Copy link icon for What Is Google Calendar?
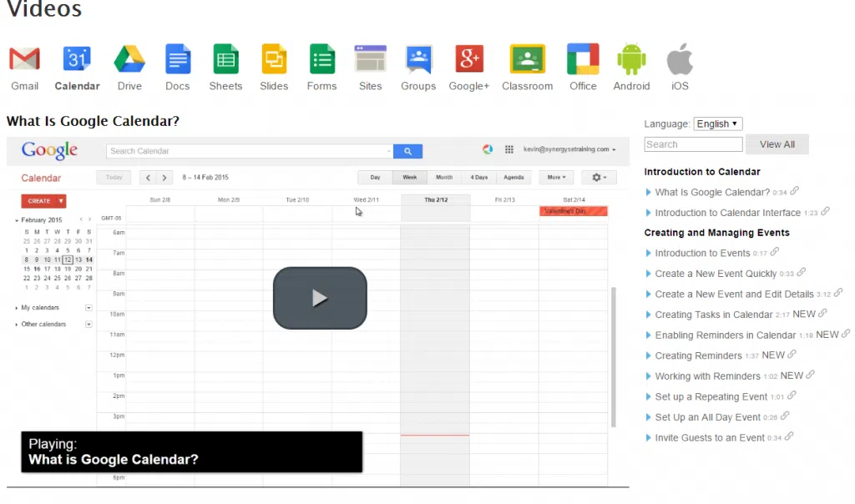Viewport: 855px width, 504px height. coord(795,191)
